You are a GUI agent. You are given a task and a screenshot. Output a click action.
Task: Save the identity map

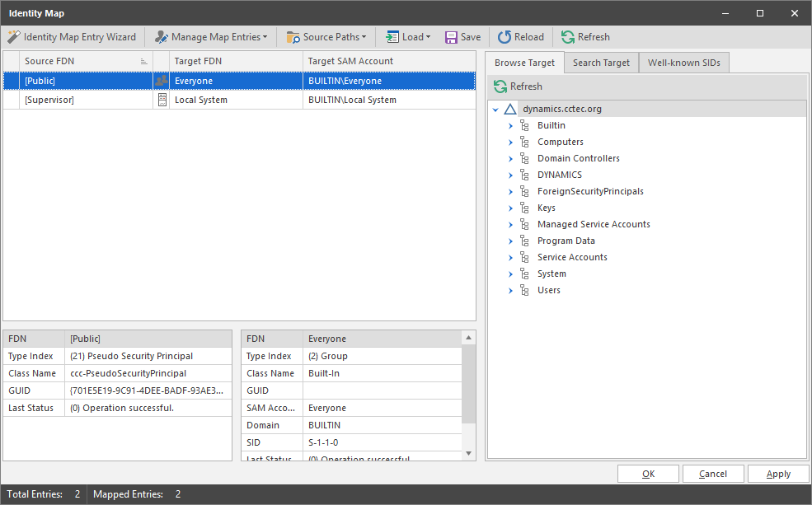tap(462, 37)
